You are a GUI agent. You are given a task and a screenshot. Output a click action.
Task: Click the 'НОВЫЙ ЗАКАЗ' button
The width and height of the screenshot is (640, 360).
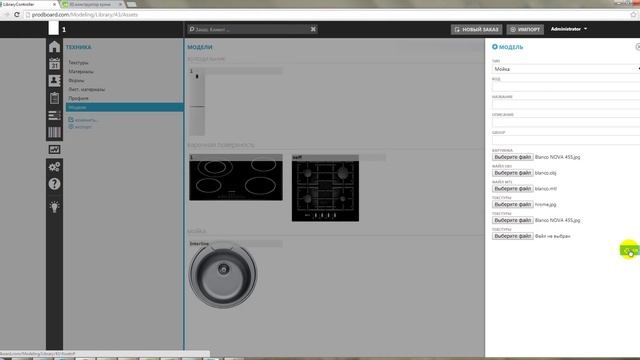[x=476, y=29]
